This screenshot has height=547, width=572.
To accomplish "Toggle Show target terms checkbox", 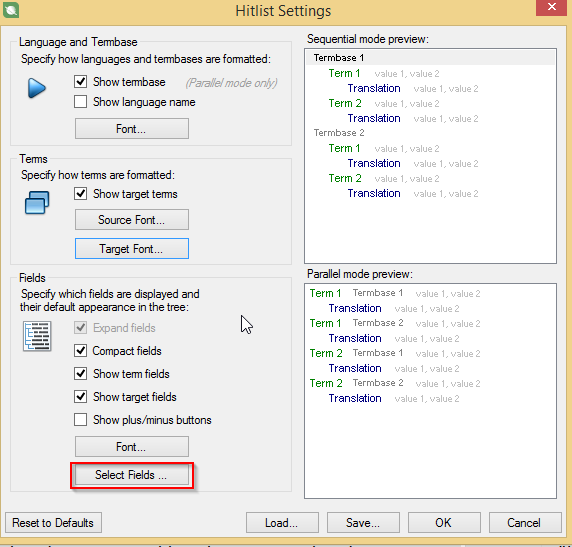I will click(80, 194).
